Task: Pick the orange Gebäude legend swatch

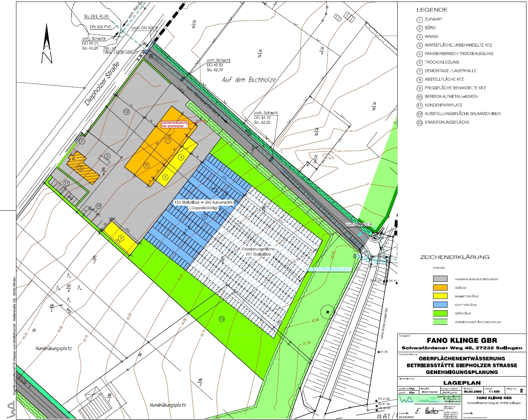Action: point(440,288)
